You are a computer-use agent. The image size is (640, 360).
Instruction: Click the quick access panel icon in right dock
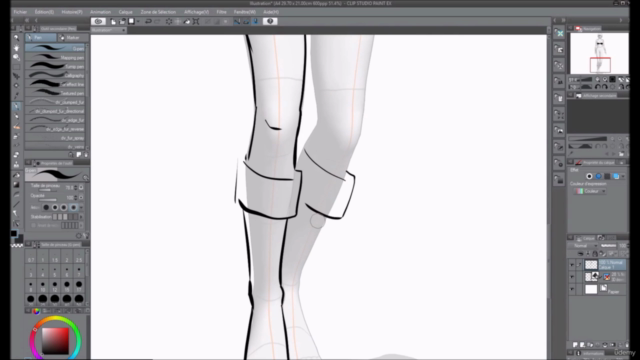(x=559, y=33)
